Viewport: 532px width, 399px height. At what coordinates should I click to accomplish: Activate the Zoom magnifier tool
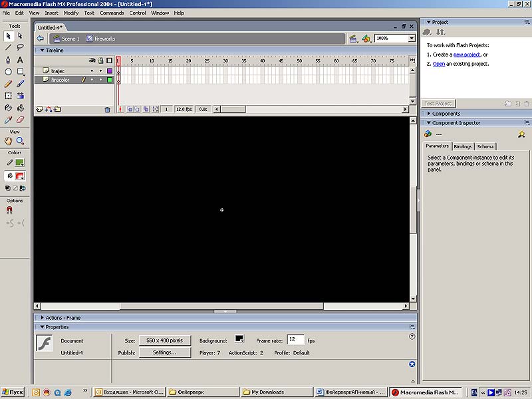coord(21,141)
